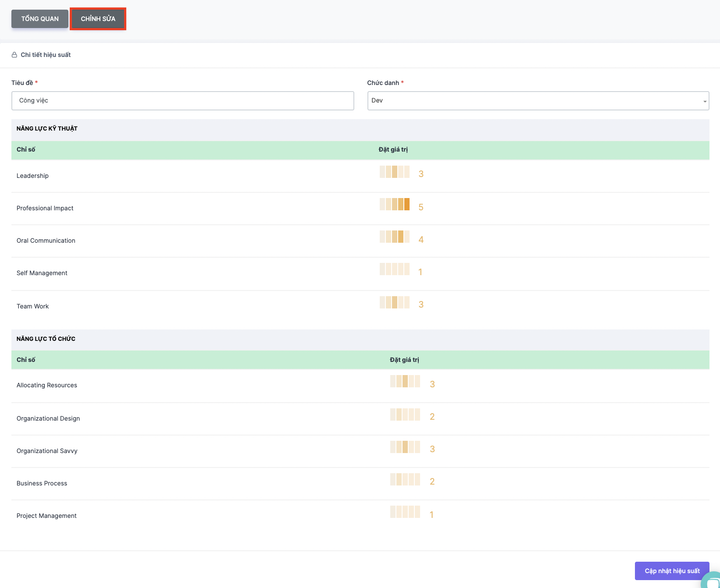Select the Organizational Design row label
The image size is (720, 588).
click(48, 418)
